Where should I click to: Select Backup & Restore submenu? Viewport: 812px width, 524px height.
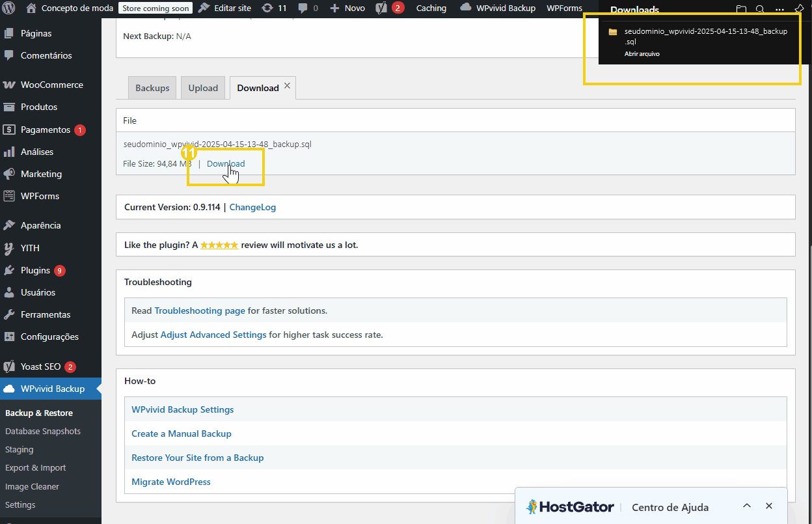click(x=39, y=413)
